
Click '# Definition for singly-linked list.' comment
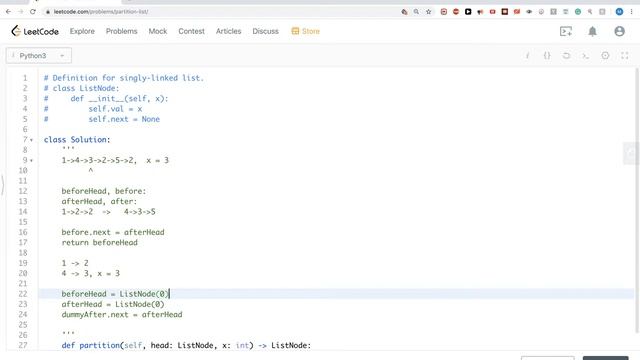coord(124,78)
